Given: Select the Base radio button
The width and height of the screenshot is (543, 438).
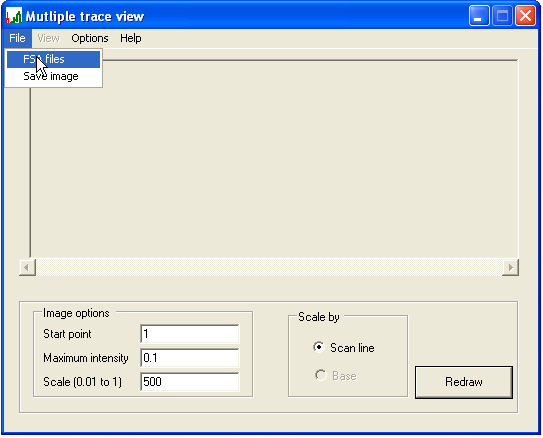Looking at the screenshot, I should (320, 375).
